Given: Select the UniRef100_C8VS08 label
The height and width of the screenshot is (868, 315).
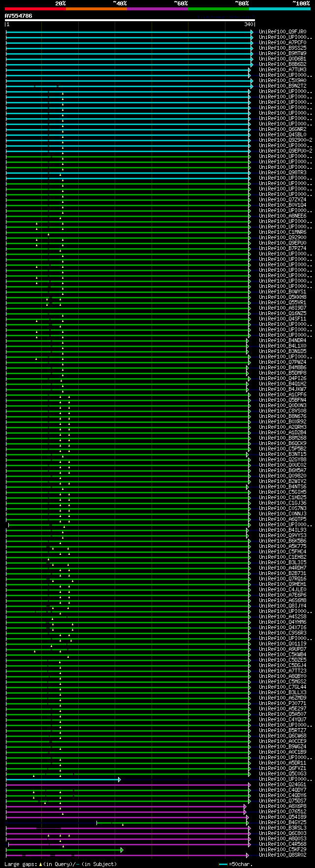Looking at the screenshot, I should click(283, 411).
